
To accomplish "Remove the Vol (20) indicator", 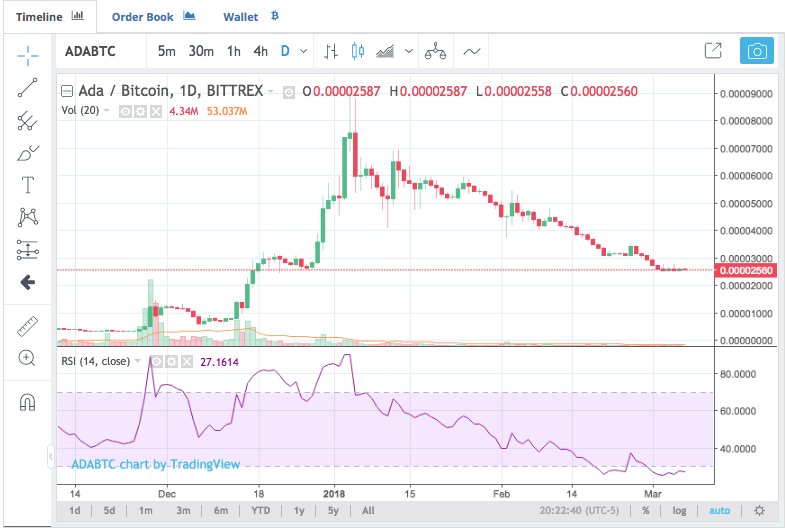I will pos(156,111).
